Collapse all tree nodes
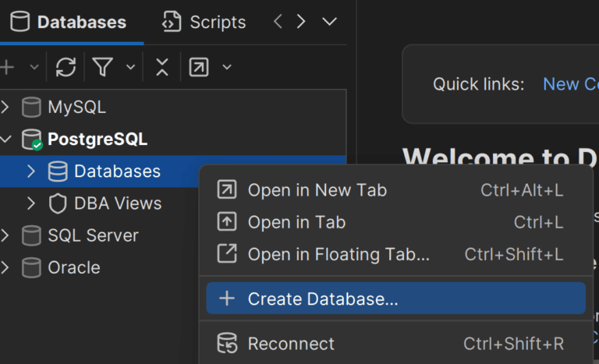This screenshot has width=599, height=364. 162,67
